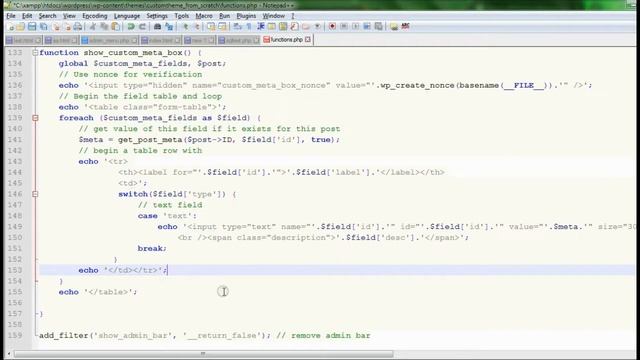Click the Replace toolbar icon

point(169,27)
